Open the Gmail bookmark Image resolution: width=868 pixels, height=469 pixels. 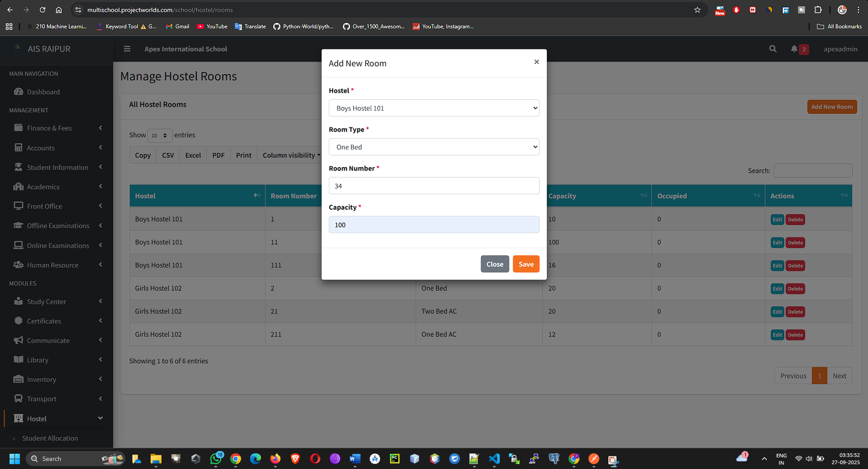[177, 26]
